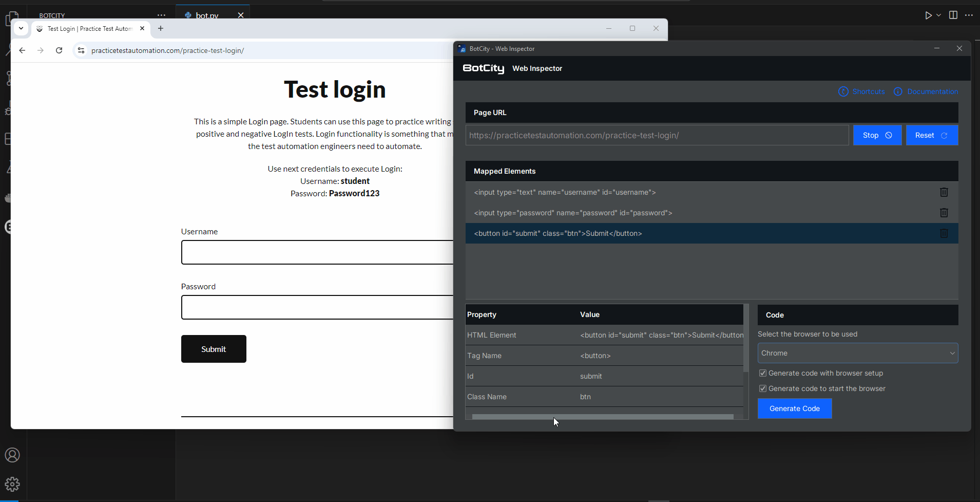The height and width of the screenshot is (502, 980).
Task: View site information icon in address bar
Action: 81,50
